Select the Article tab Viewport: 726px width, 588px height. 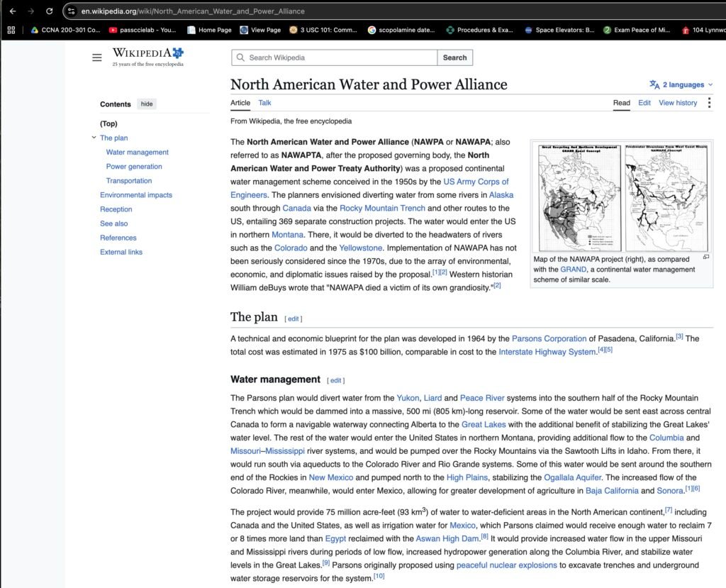[240, 103]
